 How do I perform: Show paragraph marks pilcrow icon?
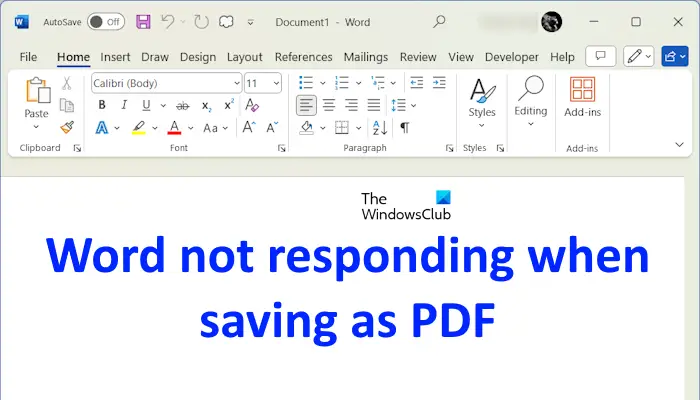pos(404,128)
